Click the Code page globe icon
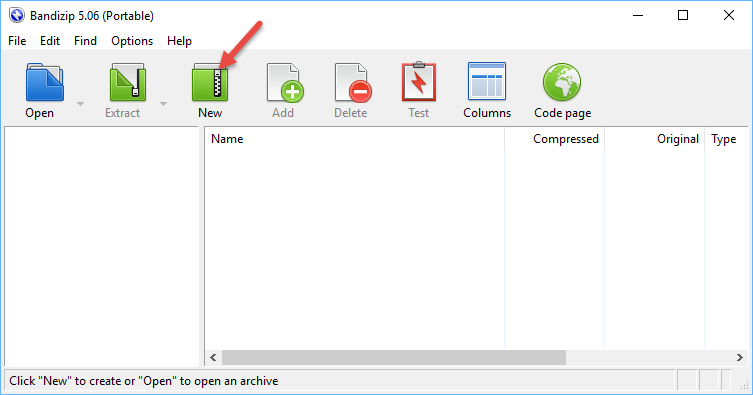This screenshot has width=753, height=395. [x=562, y=82]
